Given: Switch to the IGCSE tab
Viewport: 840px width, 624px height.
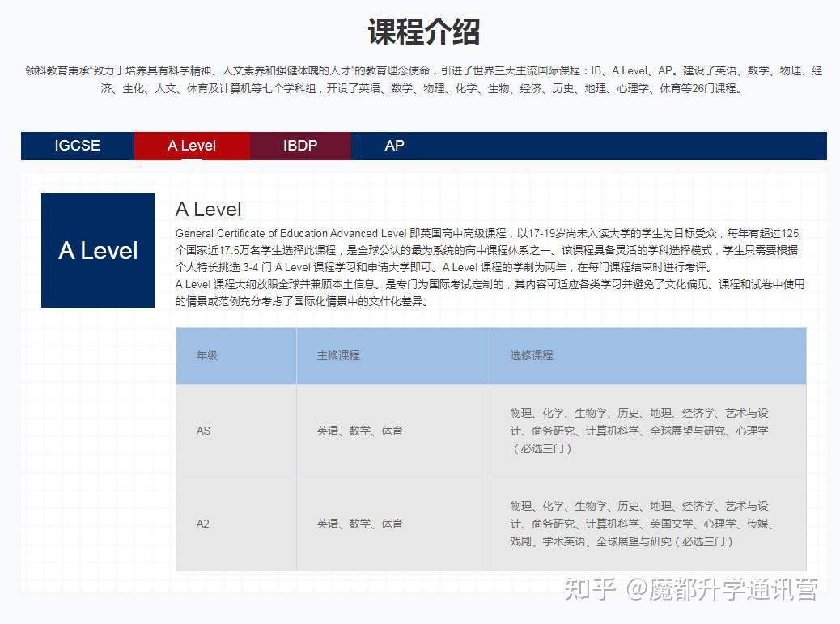Looking at the screenshot, I should [x=77, y=146].
